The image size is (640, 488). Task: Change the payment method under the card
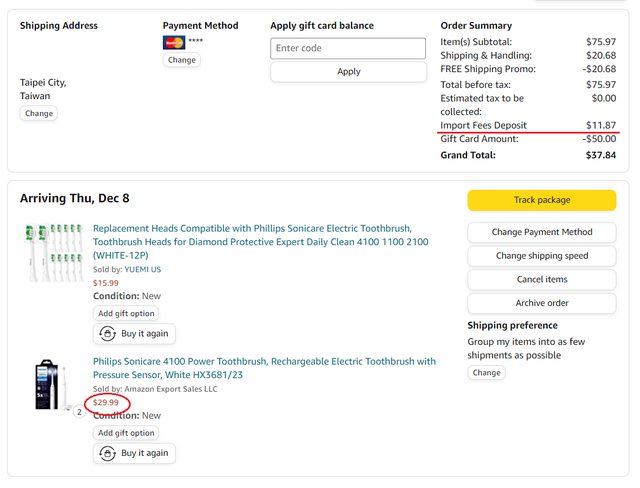point(181,60)
